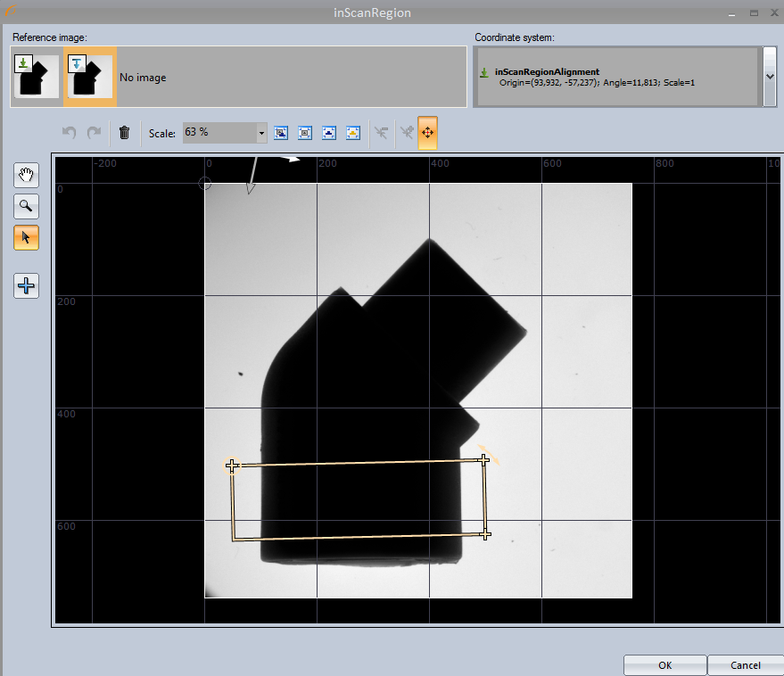Image resolution: width=784 pixels, height=676 pixels.
Task: Open the Scale 63 % dropdown
Action: coord(261,133)
